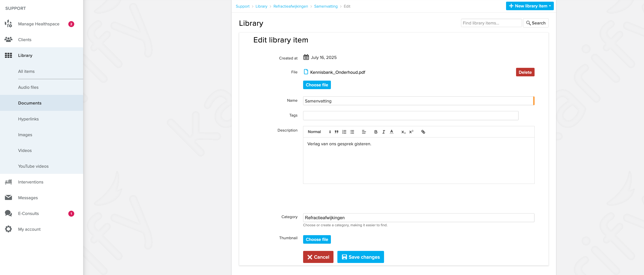This screenshot has height=275, width=644.
Task: Apply blockquote formatting
Action: pyautogui.click(x=336, y=132)
